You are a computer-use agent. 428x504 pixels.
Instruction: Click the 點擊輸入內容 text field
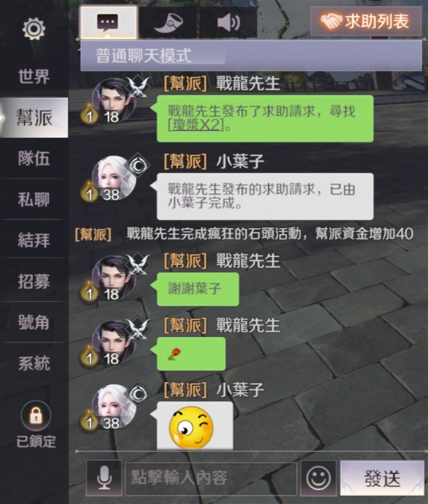coord(210,478)
